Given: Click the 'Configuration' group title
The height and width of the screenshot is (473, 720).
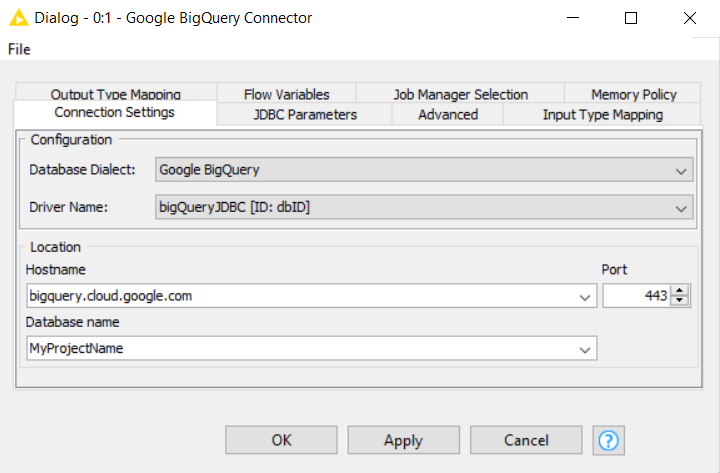Looking at the screenshot, I should pos(71,140).
